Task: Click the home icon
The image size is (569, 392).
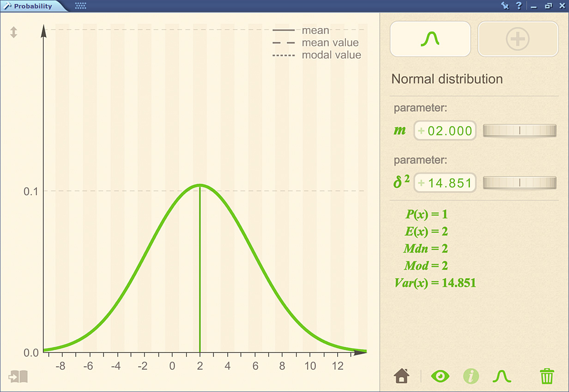Action: click(401, 376)
